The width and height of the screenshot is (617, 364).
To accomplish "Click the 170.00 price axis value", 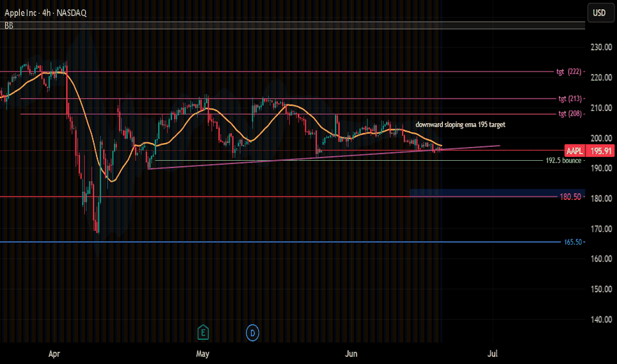I will click(x=601, y=228).
